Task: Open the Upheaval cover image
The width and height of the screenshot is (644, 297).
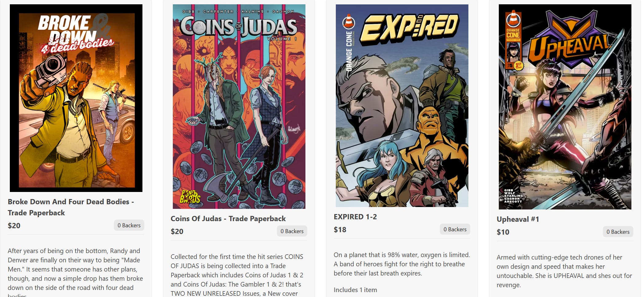Action: (x=565, y=107)
